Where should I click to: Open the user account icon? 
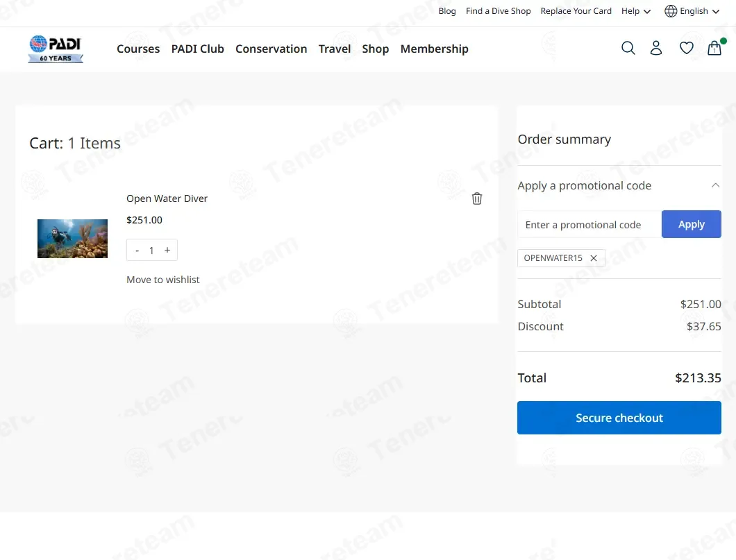(656, 49)
